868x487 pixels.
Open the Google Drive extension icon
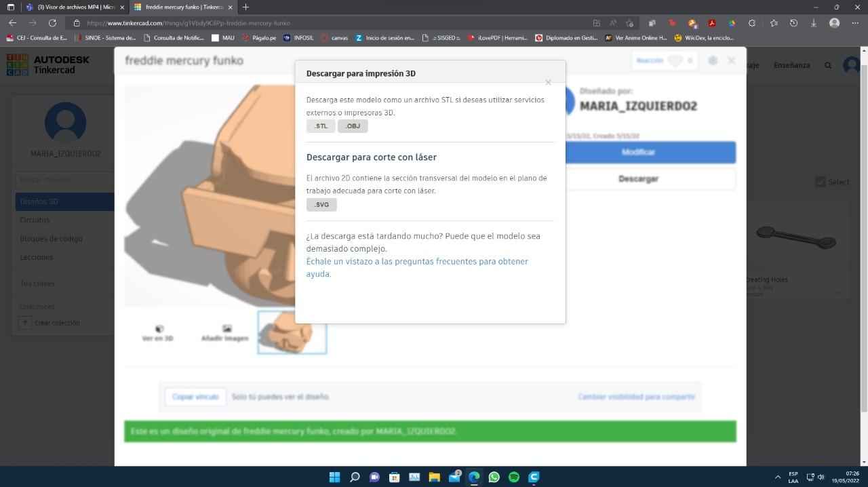[x=732, y=22]
